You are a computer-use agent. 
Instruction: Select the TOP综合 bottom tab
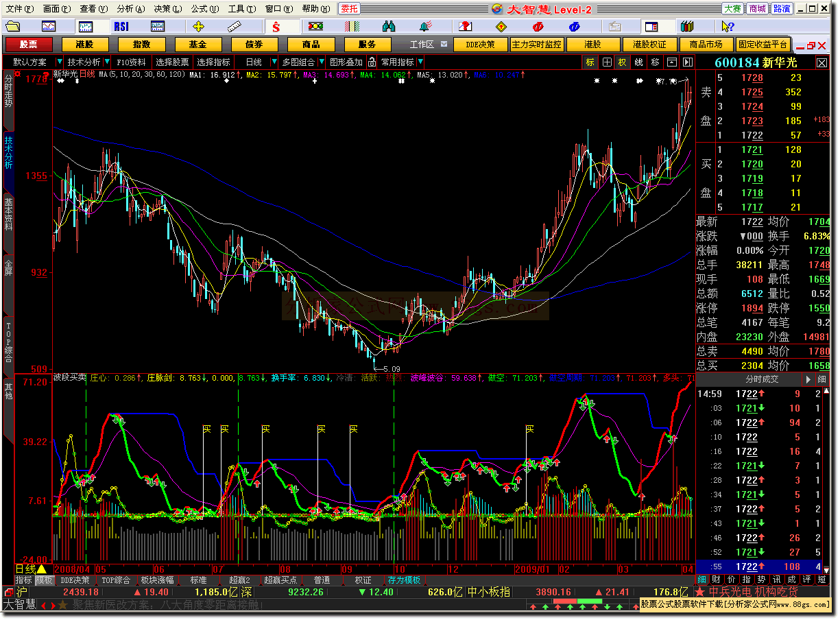[x=116, y=580]
